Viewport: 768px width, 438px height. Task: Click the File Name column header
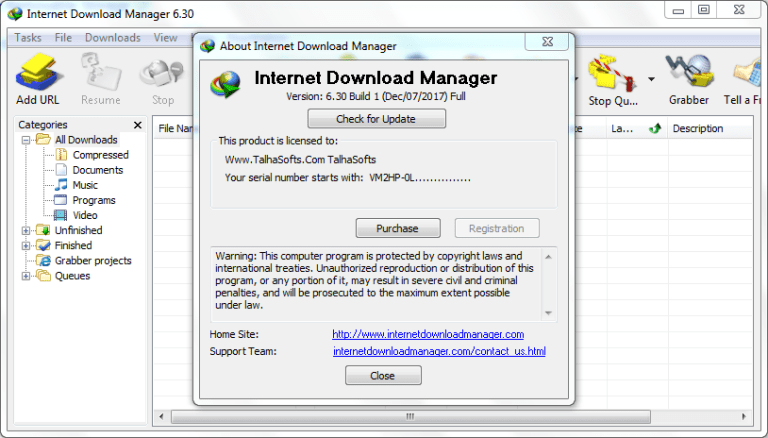pos(175,129)
